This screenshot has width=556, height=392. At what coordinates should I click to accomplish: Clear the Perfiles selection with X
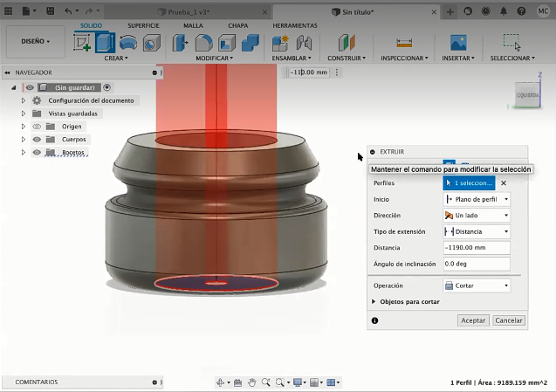coord(504,183)
